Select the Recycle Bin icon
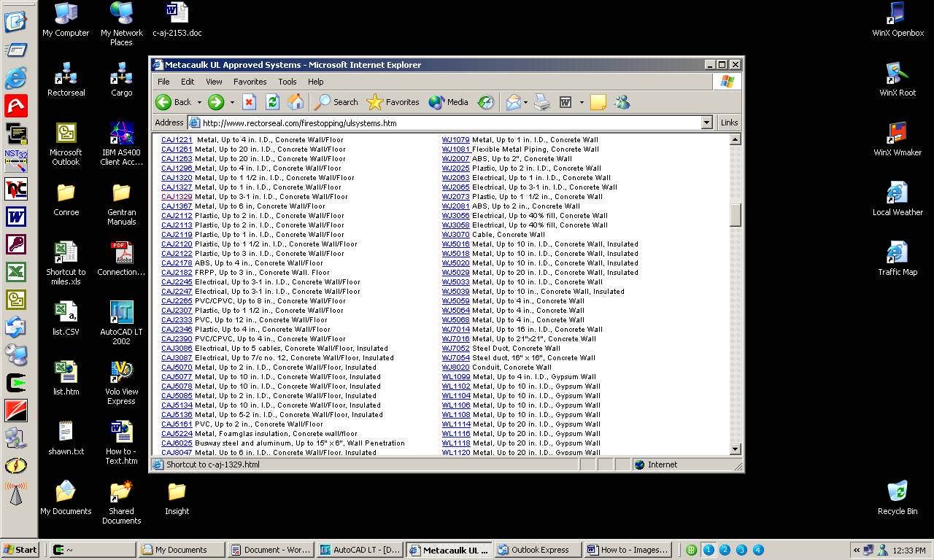 coord(898,498)
